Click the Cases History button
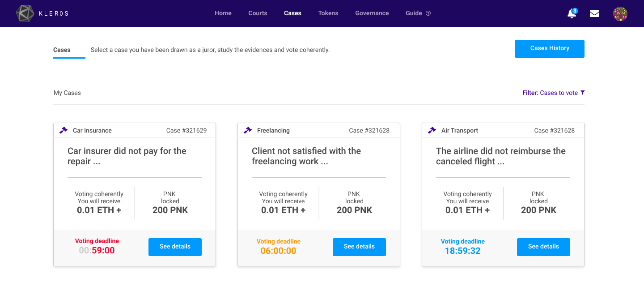Viewport: 644px width, 308px height. pyautogui.click(x=549, y=49)
